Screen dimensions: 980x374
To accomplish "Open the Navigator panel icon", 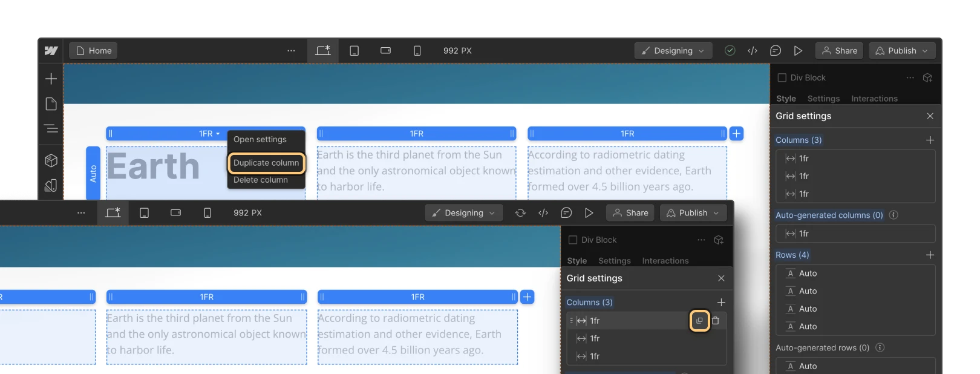I will coord(51,128).
